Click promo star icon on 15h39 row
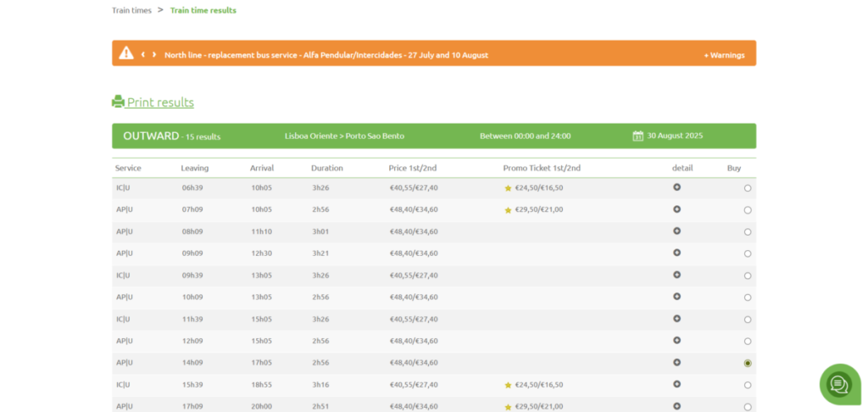The image size is (868, 412). (x=508, y=386)
